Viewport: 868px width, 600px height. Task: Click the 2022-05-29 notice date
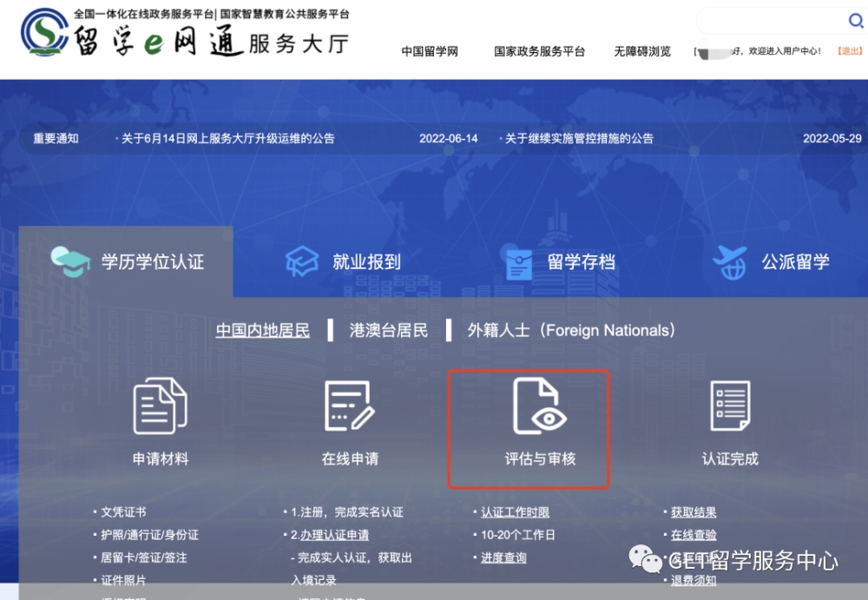(x=832, y=139)
